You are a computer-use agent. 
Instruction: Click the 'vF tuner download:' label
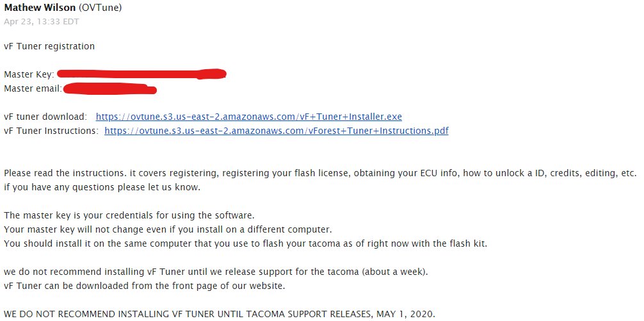pyautogui.click(x=45, y=117)
